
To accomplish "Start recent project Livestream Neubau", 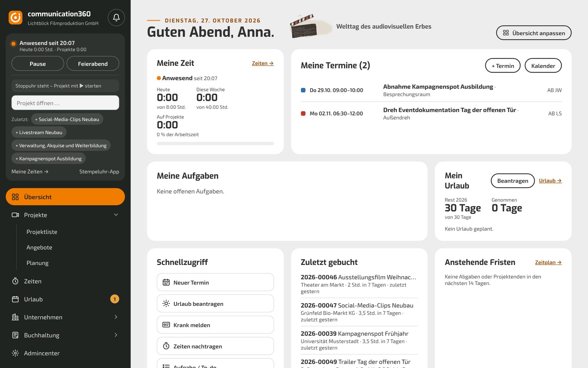I will tap(39, 132).
